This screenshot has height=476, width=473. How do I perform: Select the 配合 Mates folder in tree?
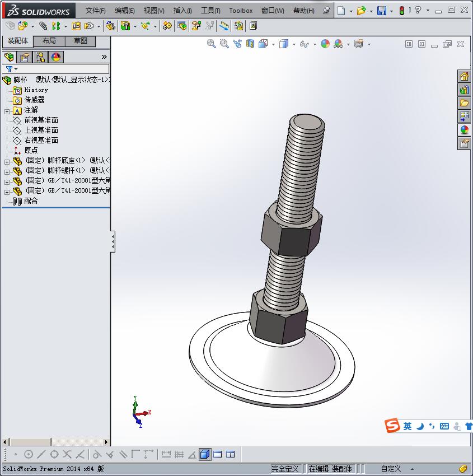[x=25, y=201]
